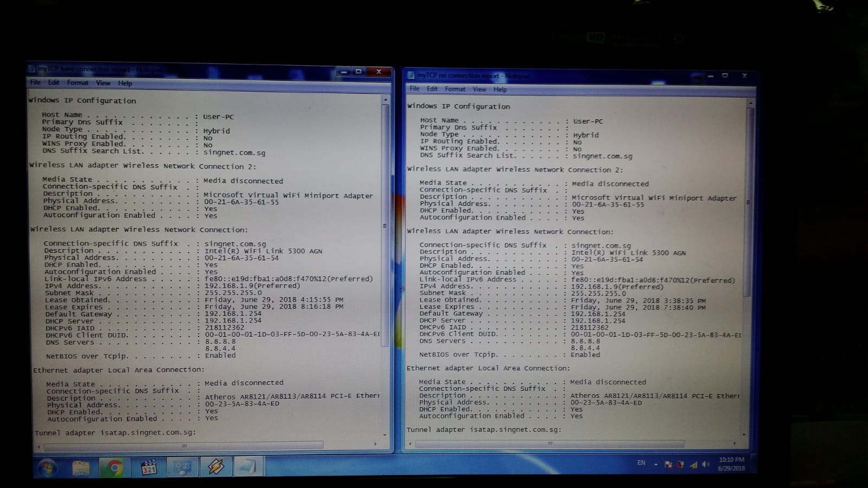Image resolution: width=868 pixels, height=488 pixels.
Task: Open File menu in left Notepad window
Action: pyautogui.click(x=35, y=82)
